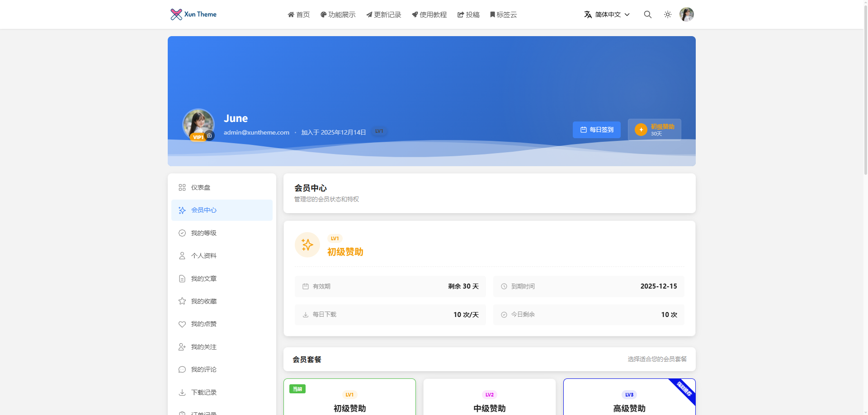Select the 仪表盘 dashboard sidebar item
The width and height of the screenshot is (868, 415).
click(200, 187)
